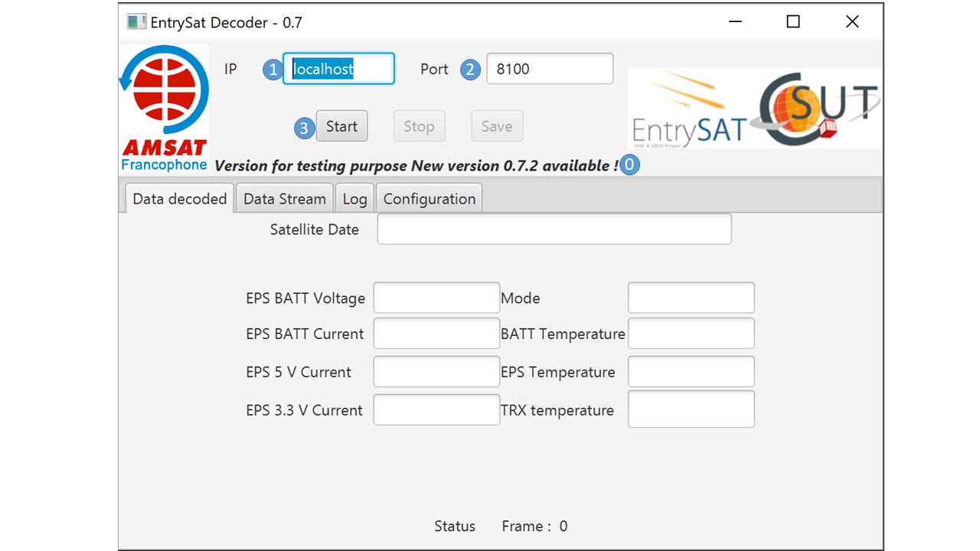
Task: Click the 'EPS 3.3 V Current' label
Action: 304,410
